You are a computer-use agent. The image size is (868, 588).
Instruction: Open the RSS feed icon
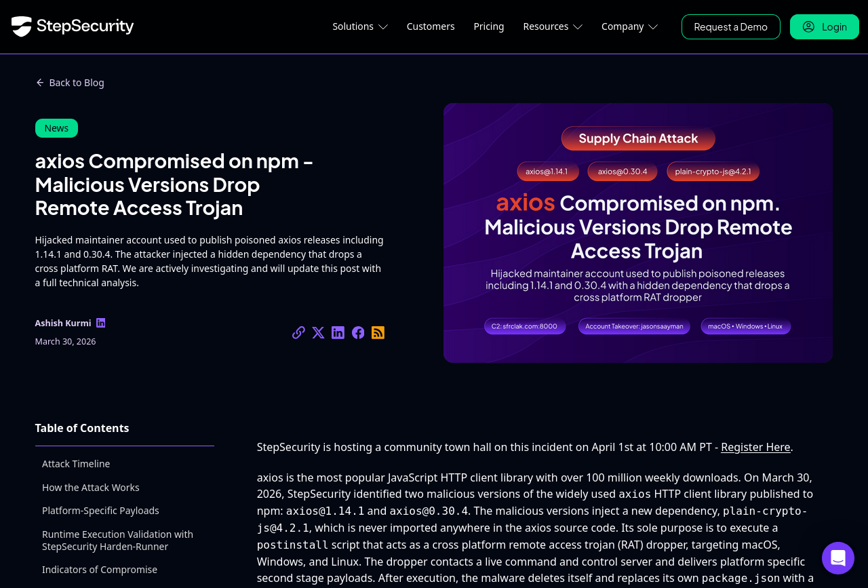click(x=378, y=332)
